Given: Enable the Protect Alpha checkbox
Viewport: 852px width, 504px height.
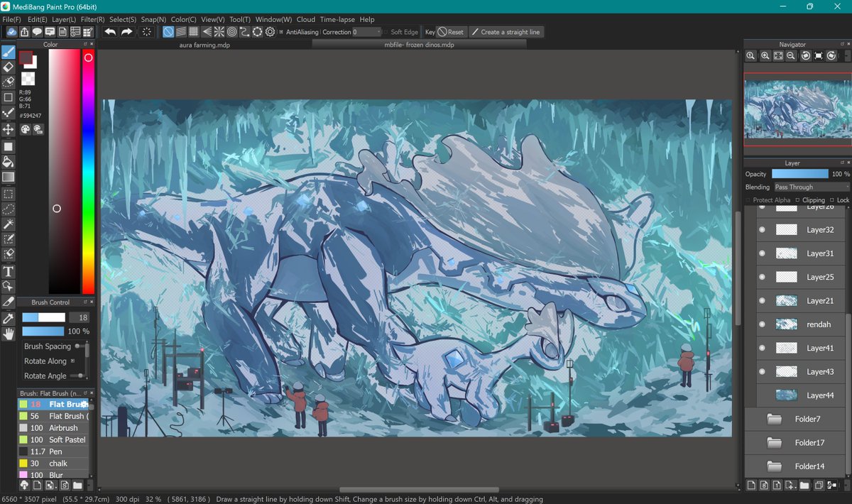Looking at the screenshot, I should pos(749,200).
